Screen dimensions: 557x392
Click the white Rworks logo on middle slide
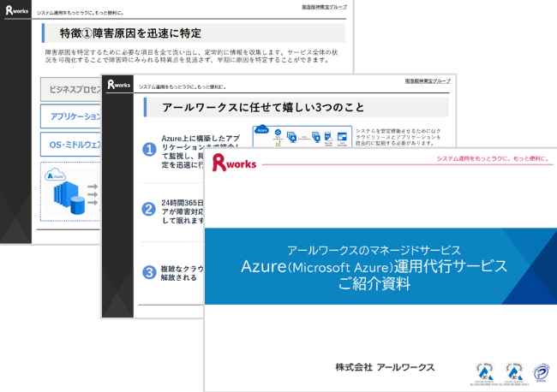pos(118,85)
